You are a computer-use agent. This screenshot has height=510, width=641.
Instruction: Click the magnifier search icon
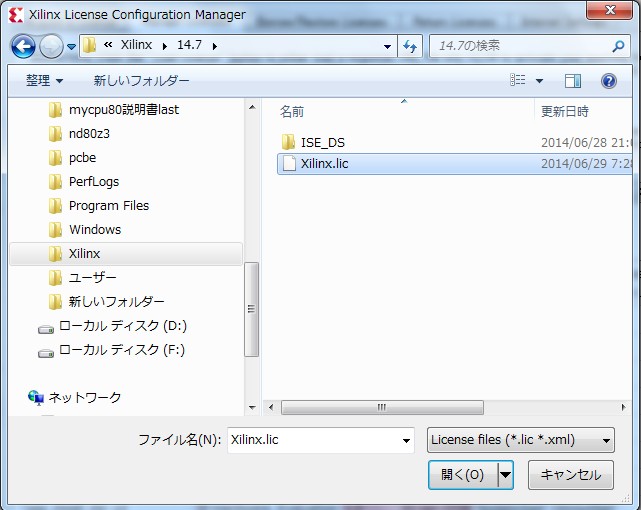tap(619, 46)
